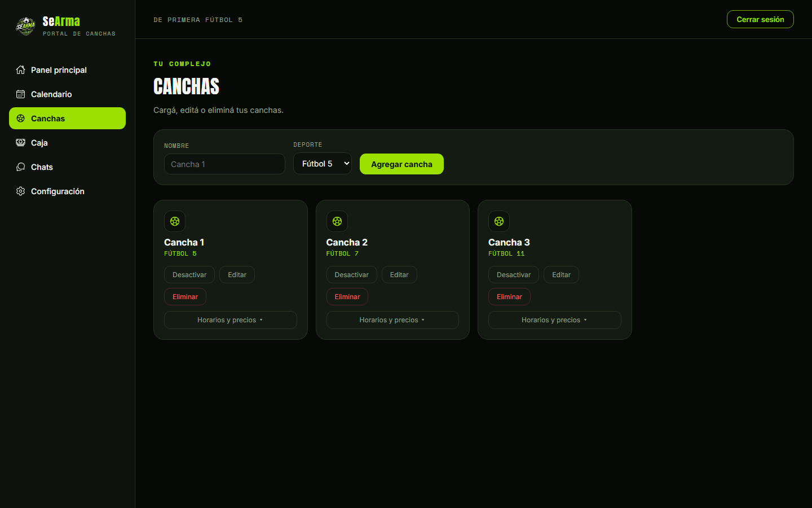Viewport: 812px width, 508px height.
Task: Edit Cancha 2 with the Editar button
Action: click(x=399, y=275)
